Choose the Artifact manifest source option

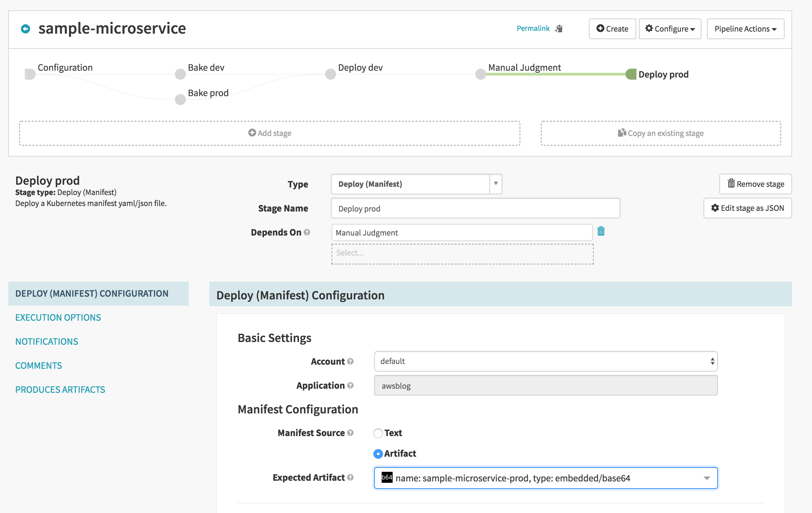(378, 454)
